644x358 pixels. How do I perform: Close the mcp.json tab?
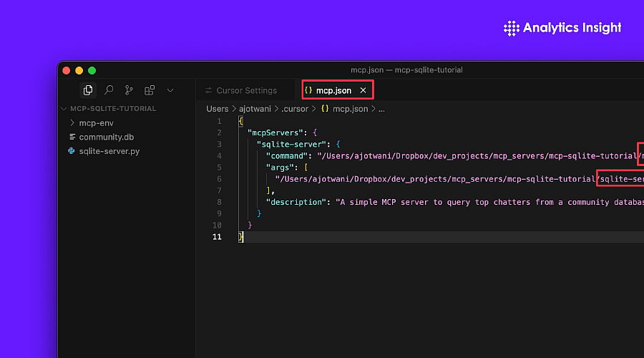tap(363, 90)
